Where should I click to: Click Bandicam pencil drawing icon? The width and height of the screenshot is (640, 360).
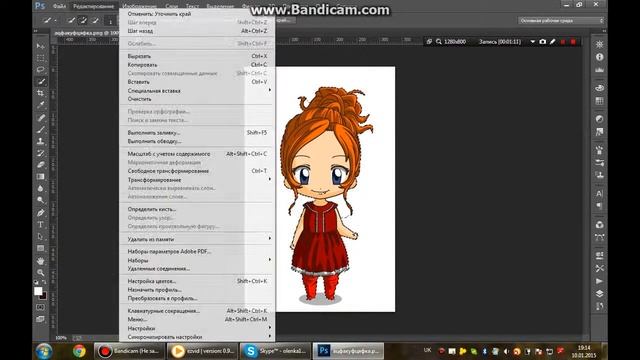(x=553, y=42)
